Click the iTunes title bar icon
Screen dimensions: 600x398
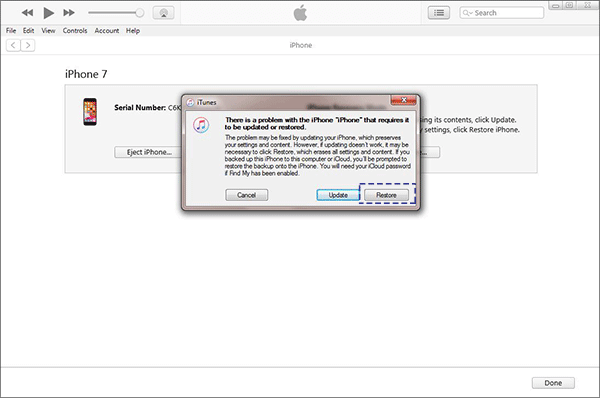[x=190, y=103]
